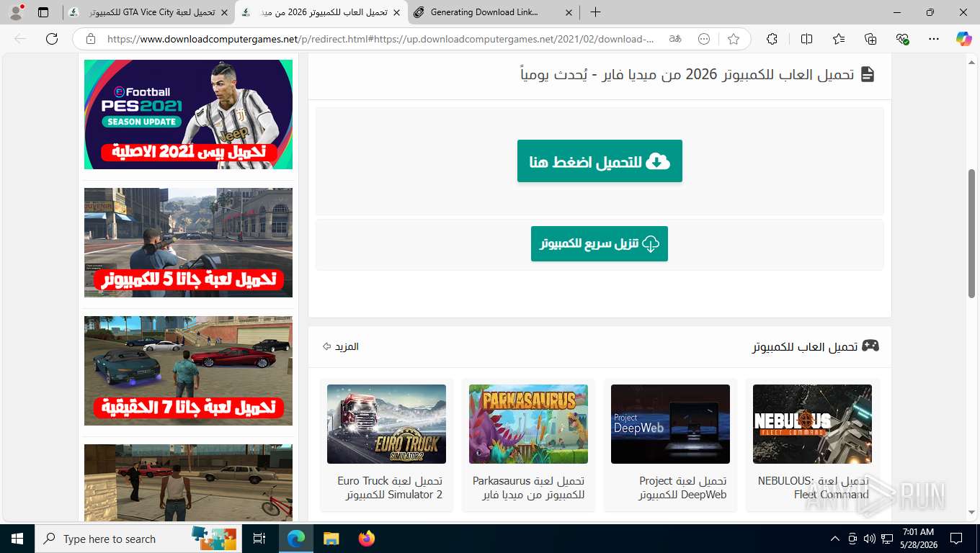Screen dimensions: 980x553
Task: Close the Generating Download Link tab
Action: coord(569,12)
